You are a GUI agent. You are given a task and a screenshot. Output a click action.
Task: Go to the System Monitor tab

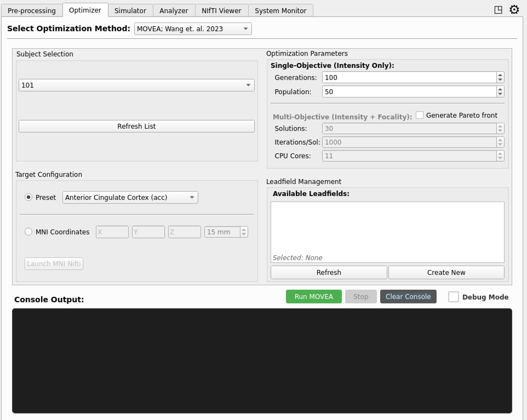pyautogui.click(x=280, y=10)
